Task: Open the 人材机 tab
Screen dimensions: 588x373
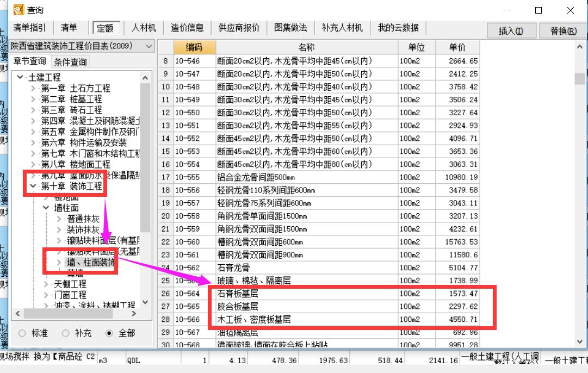Action: (144, 28)
